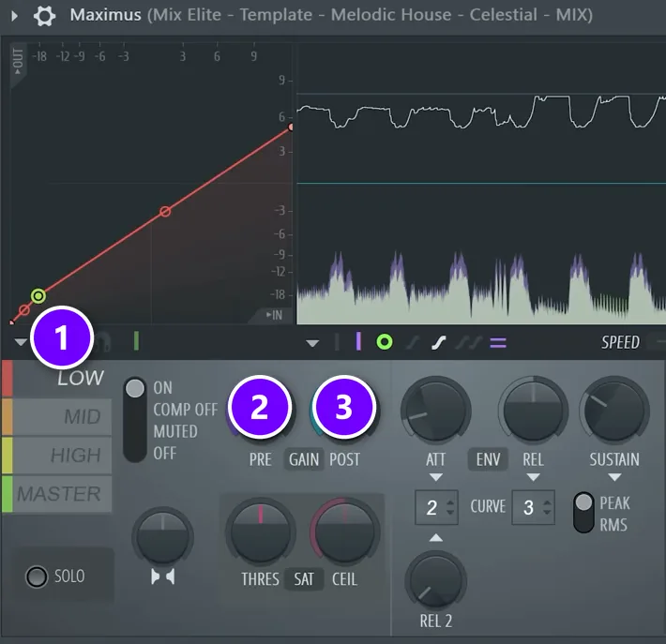
Task: Open the gear detailed settings icon
Action: [44, 16]
